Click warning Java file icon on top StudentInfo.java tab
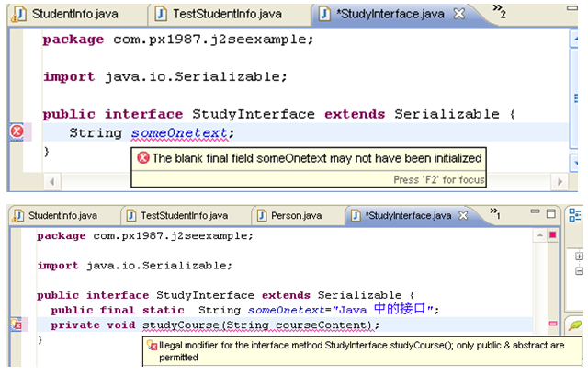 pos(19,15)
